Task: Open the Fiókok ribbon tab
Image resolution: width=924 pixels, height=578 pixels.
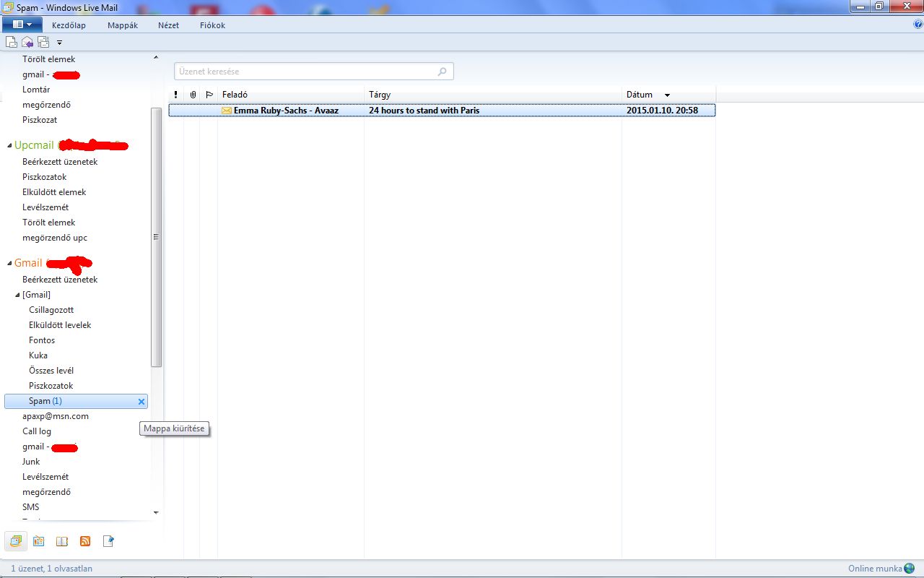Action: [212, 25]
